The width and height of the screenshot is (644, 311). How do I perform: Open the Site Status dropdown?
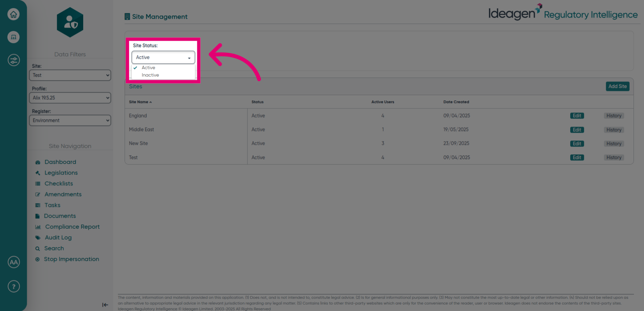pos(163,57)
